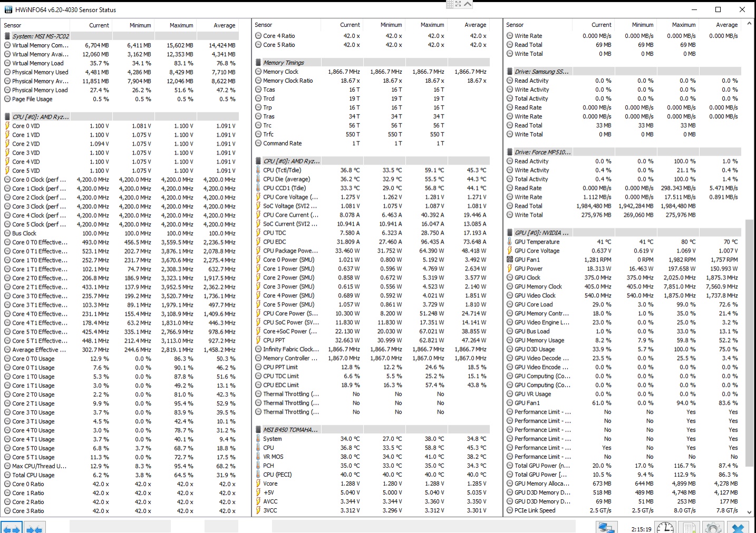This screenshot has height=533, width=756.
Task: Start logging with the sheet icon
Action: click(x=688, y=527)
